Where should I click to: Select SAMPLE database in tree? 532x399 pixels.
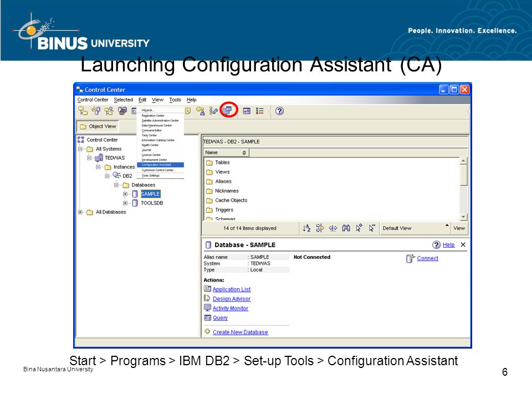tap(150, 194)
